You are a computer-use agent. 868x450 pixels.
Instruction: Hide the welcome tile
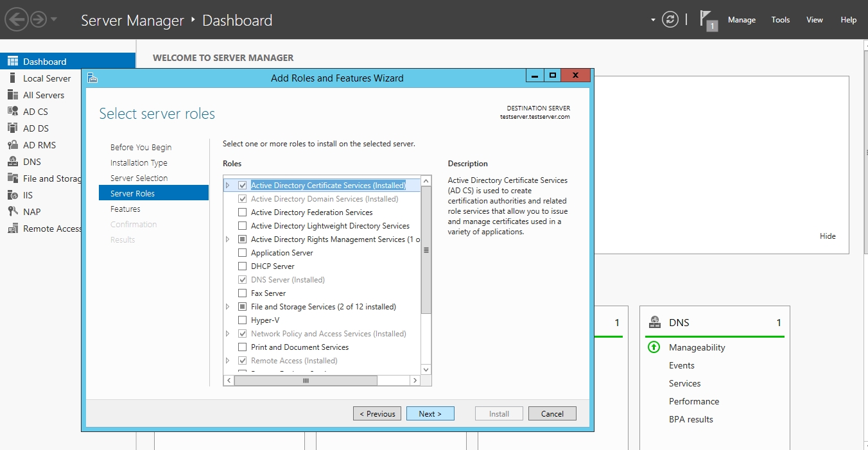coord(828,236)
